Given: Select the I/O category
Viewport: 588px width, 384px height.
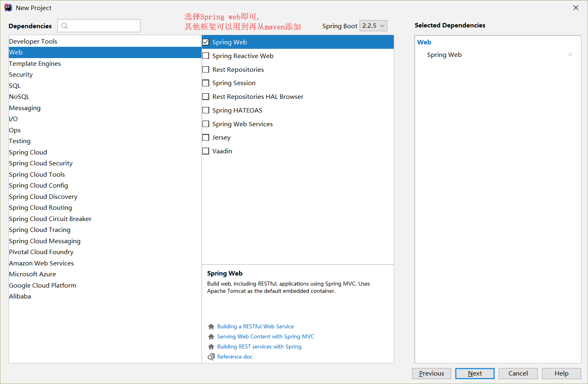Looking at the screenshot, I should (105, 119).
